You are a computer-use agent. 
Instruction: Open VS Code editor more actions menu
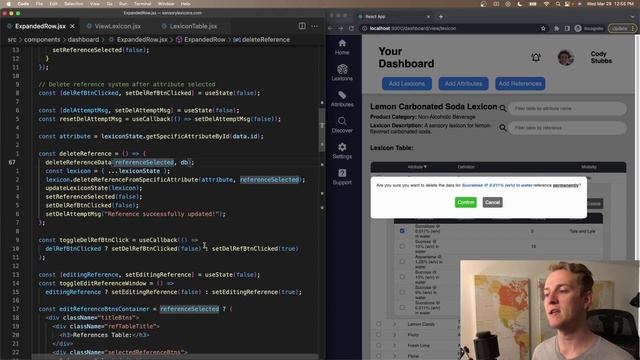(x=314, y=26)
